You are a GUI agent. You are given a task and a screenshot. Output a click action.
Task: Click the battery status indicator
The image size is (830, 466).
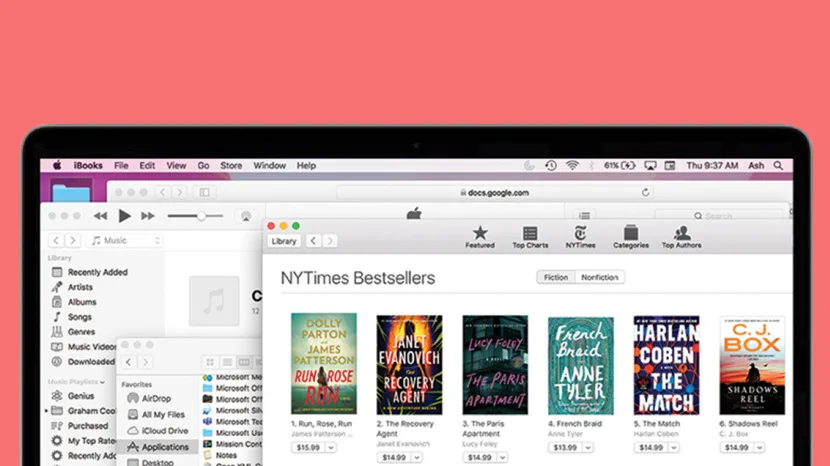pos(619,165)
